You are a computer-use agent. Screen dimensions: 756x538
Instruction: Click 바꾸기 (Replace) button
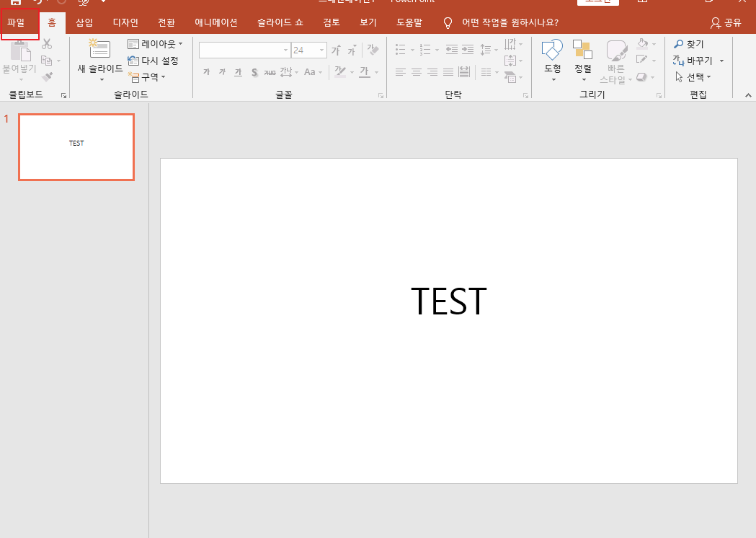click(x=694, y=61)
